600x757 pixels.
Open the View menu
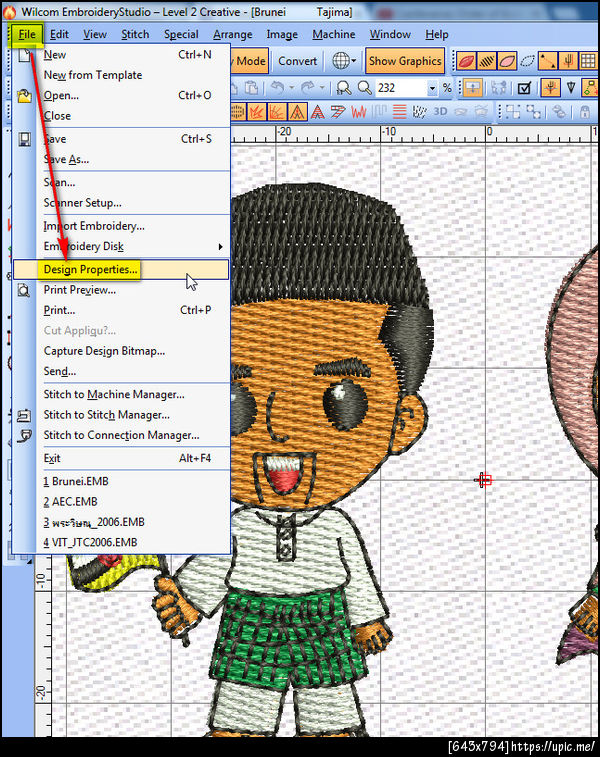pyautogui.click(x=95, y=34)
